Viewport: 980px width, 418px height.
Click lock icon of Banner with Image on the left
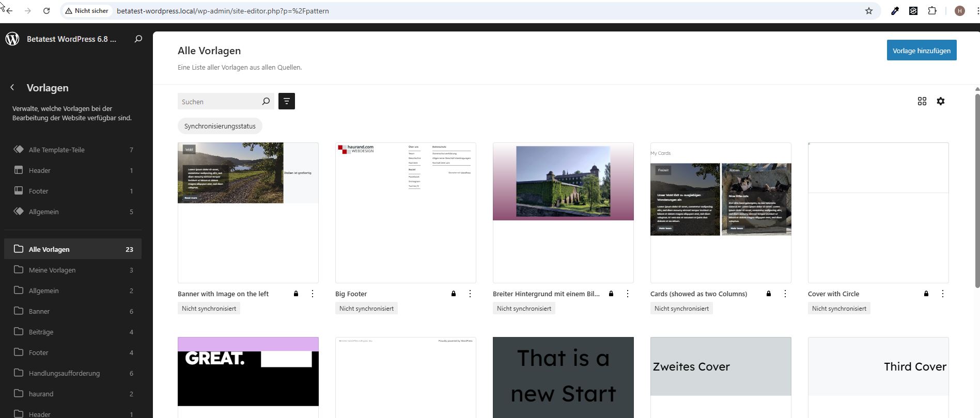pos(296,294)
